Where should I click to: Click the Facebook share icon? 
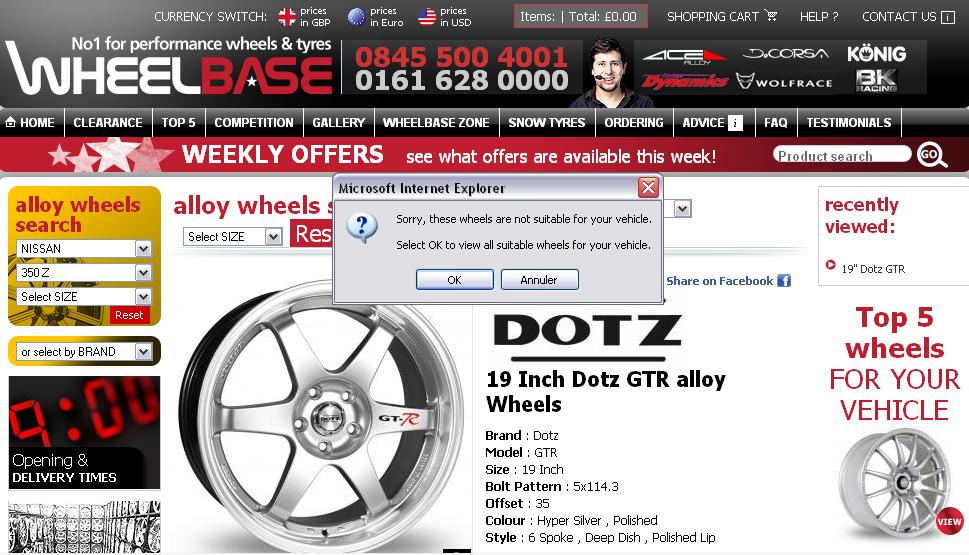(784, 281)
